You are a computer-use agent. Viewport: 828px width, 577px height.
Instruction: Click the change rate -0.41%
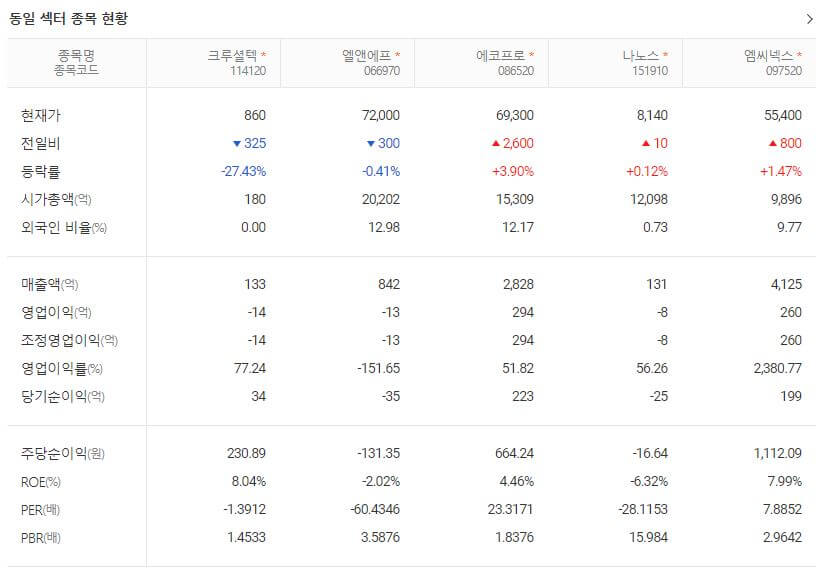point(381,171)
